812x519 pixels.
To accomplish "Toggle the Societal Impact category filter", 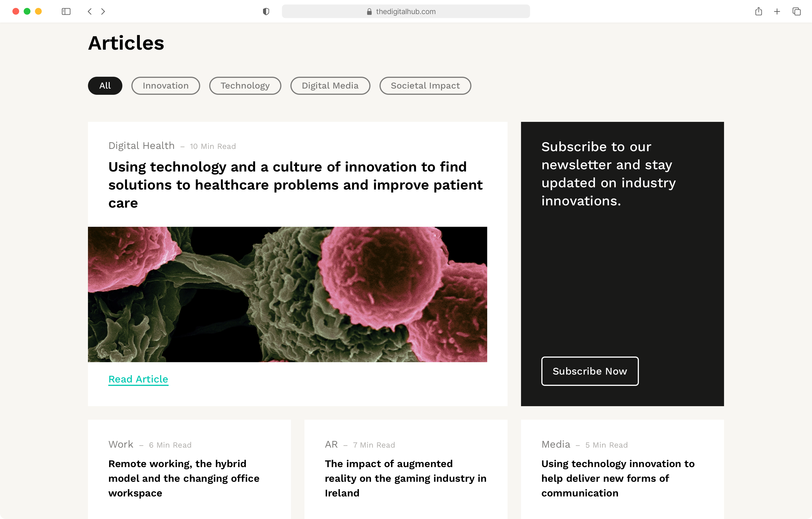I will (x=425, y=86).
